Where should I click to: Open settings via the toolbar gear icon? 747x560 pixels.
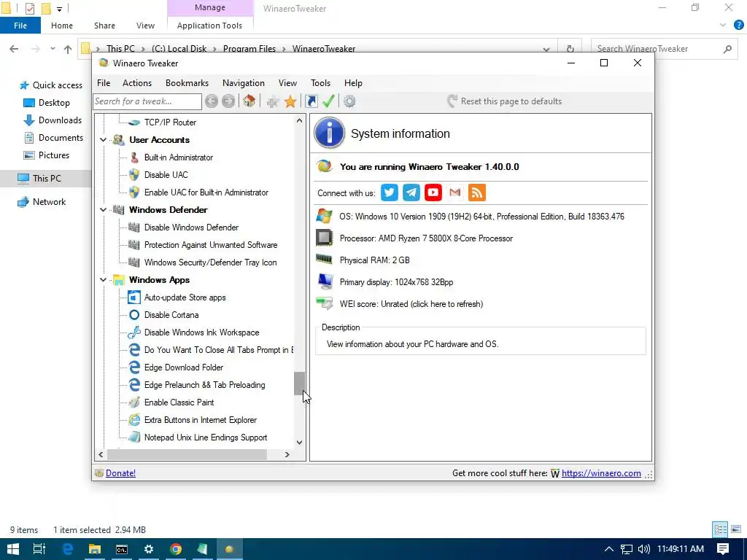[x=349, y=101]
